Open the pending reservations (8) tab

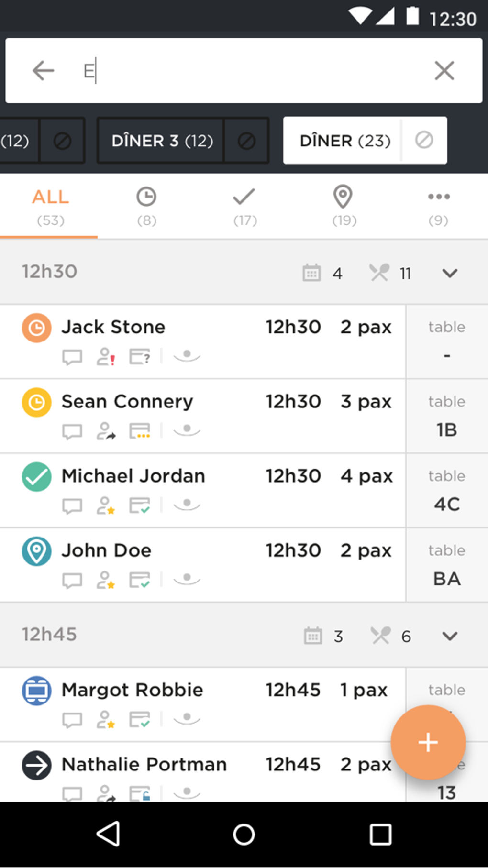tap(146, 206)
